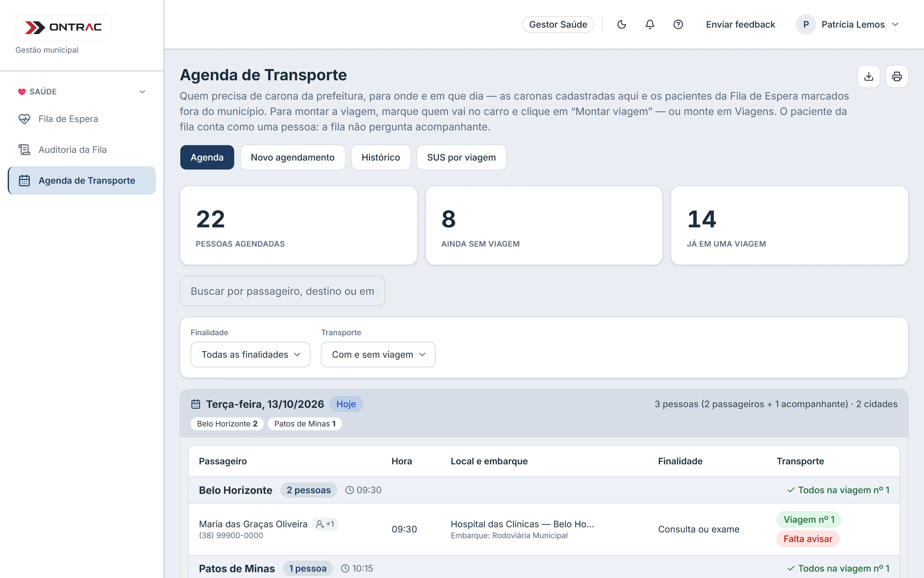Click the Patos de Minas group row title
The width and height of the screenshot is (924, 578).
point(237,568)
